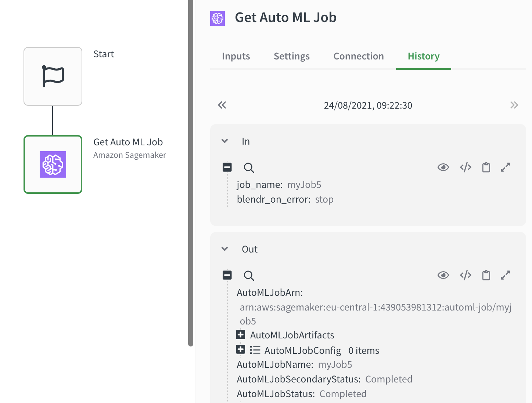Collapse the In data tree minus box
This screenshot has width=532, height=403.
point(227,167)
